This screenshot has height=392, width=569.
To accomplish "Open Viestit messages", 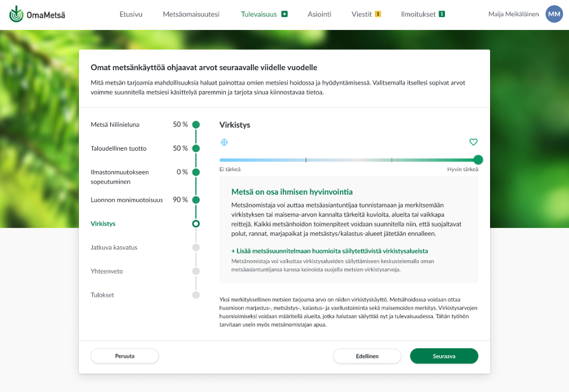I will coord(362,14).
